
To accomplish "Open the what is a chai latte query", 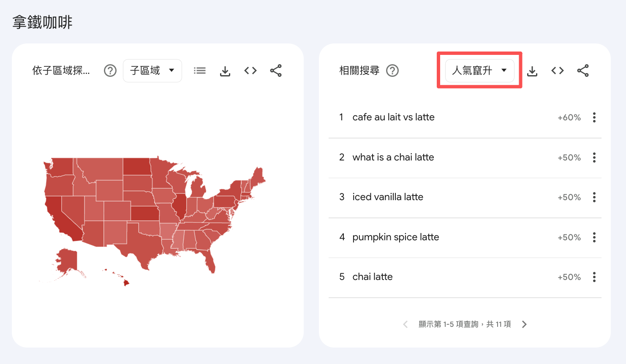I will (393, 158).
